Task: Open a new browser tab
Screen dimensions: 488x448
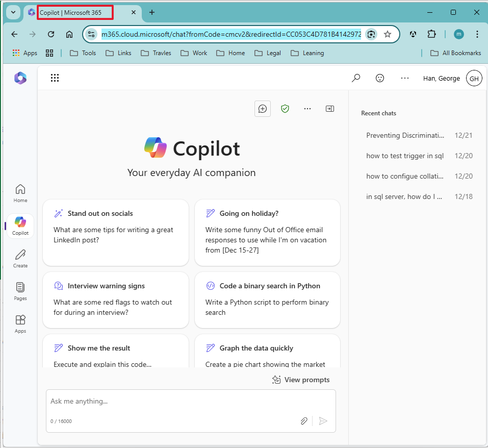Action: click(x=152, y=12)
